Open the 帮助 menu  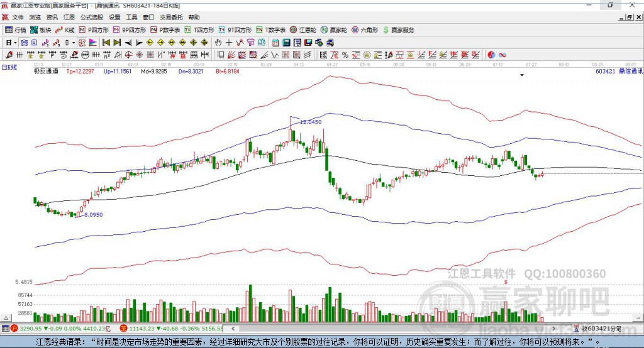[194, 17]
